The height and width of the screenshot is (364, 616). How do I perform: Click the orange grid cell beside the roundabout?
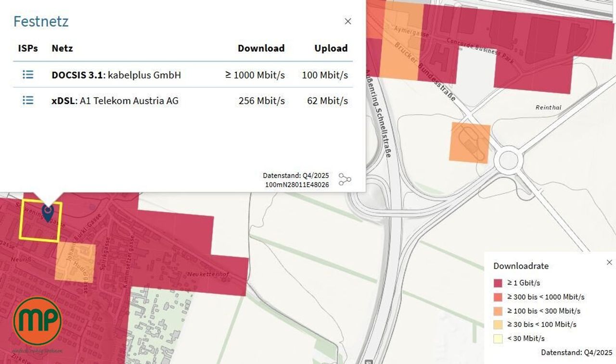point(470,143)
